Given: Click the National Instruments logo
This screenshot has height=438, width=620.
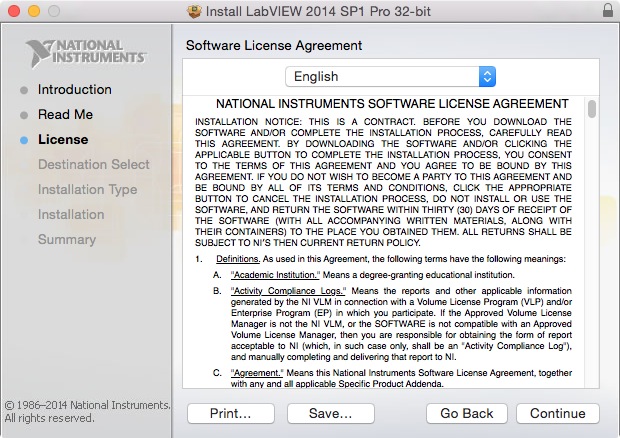Looking at the screenshot, I should pos(86,53).
